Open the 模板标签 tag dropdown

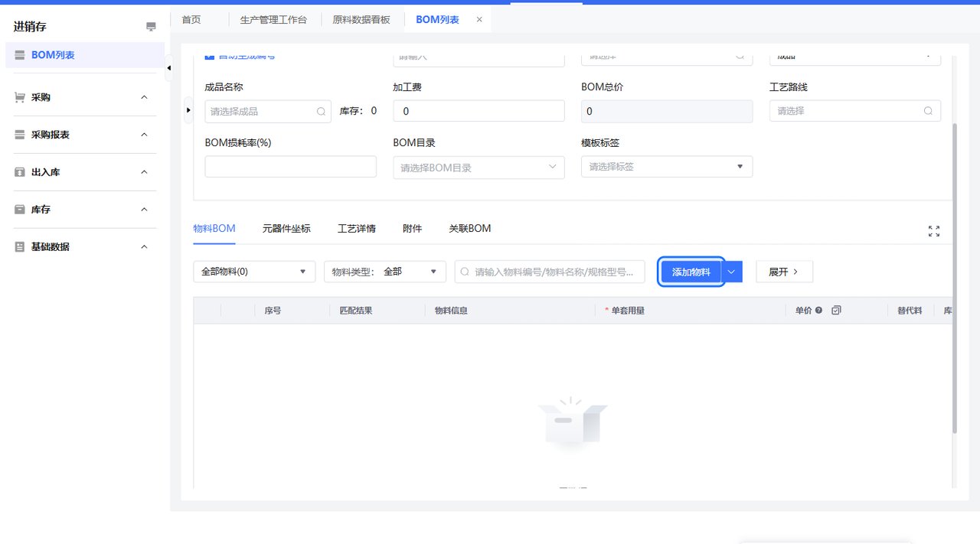667,167
